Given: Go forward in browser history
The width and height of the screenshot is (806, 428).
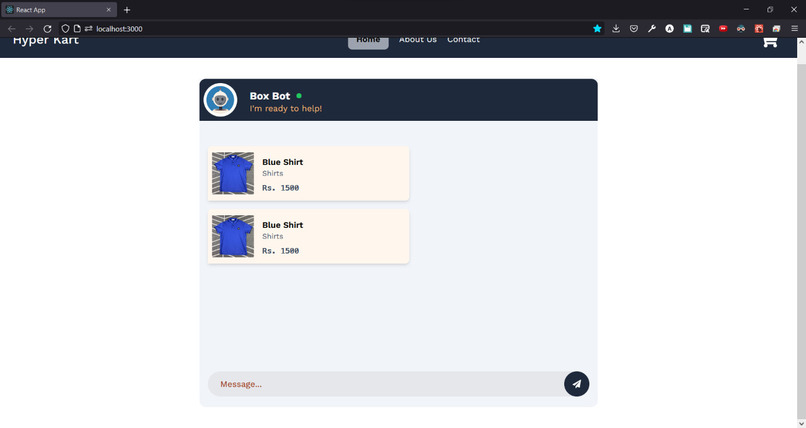Looking at the screenshot, I should point(29,29).
